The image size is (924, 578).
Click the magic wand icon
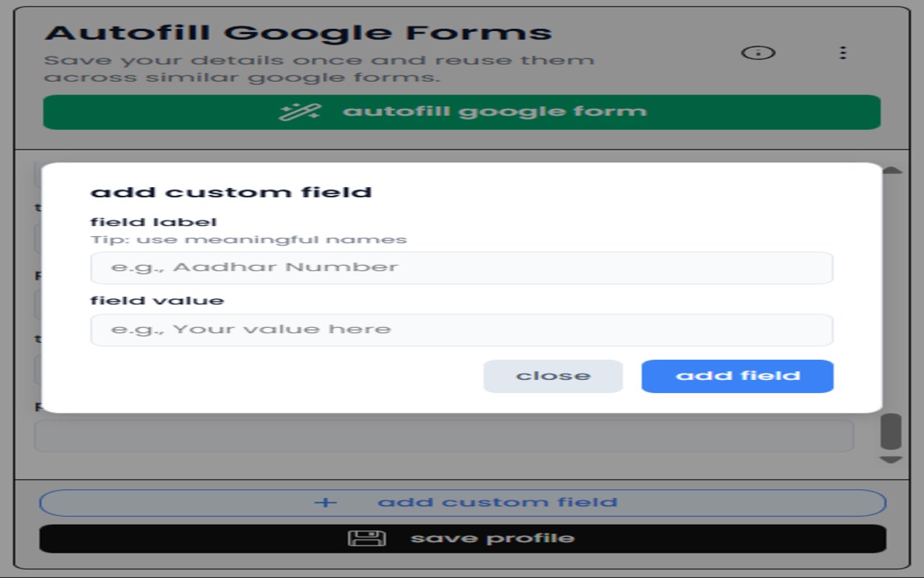point(300,112)
